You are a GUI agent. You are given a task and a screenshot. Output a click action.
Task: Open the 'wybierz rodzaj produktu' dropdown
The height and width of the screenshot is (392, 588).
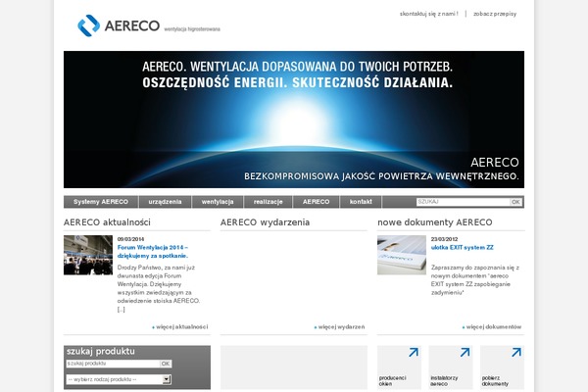(119, 379)
